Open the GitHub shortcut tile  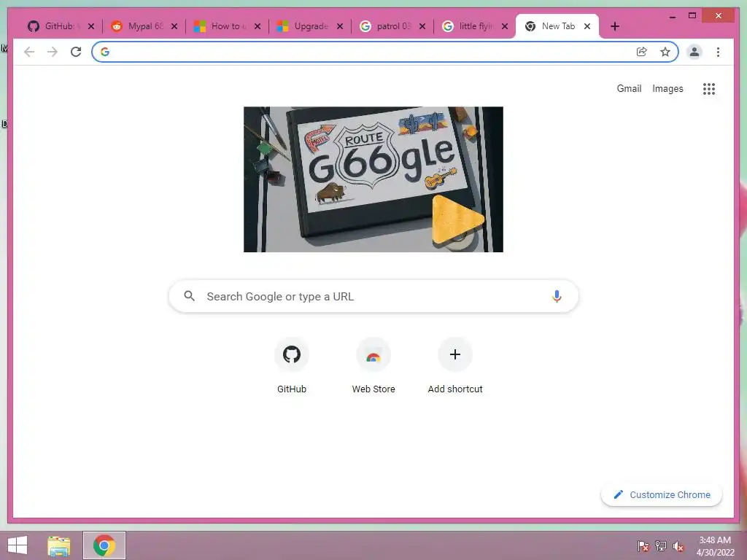(292, 366)
